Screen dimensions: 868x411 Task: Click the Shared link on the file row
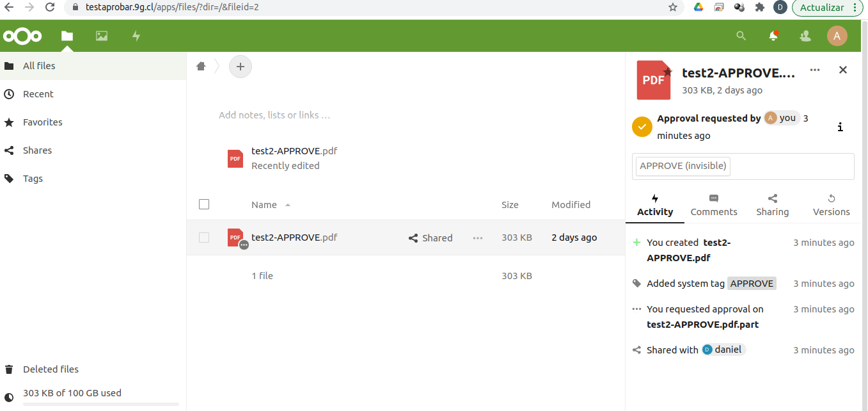tap(430, 238)
